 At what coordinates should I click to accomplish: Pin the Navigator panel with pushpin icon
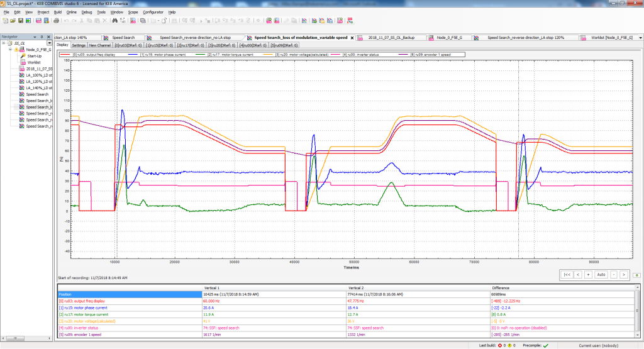tap(42, 37)
